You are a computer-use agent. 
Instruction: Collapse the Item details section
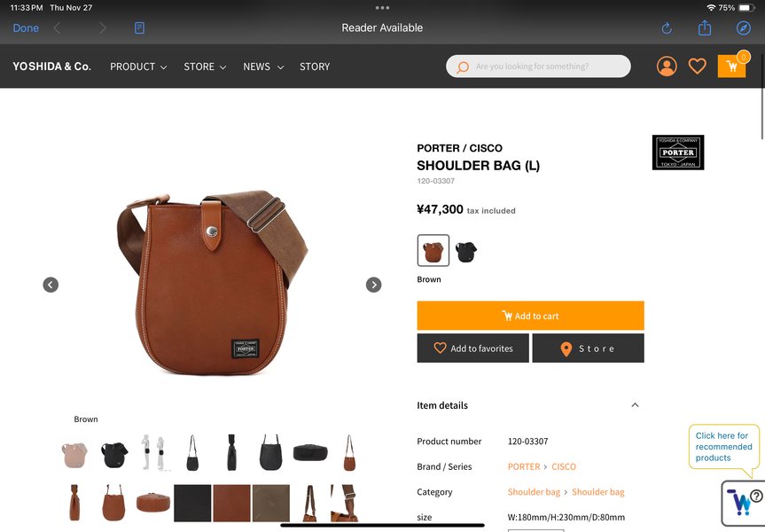tap(635, 404)
